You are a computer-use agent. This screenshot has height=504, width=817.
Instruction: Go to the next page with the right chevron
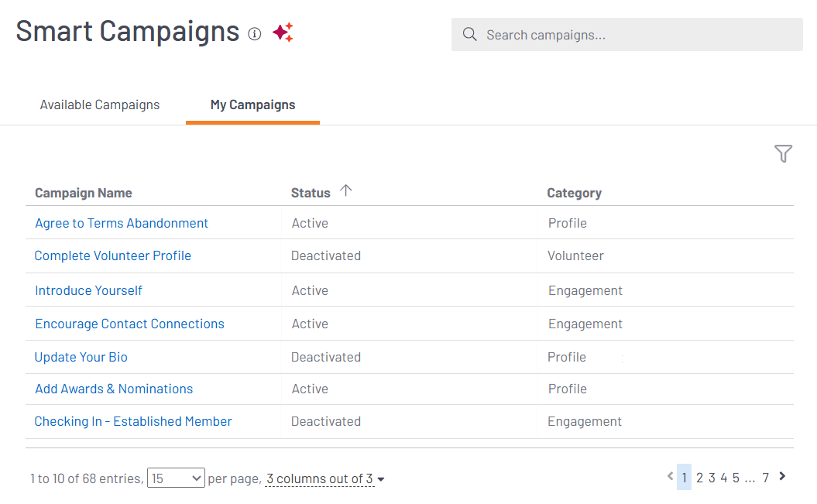pos(782,477)
